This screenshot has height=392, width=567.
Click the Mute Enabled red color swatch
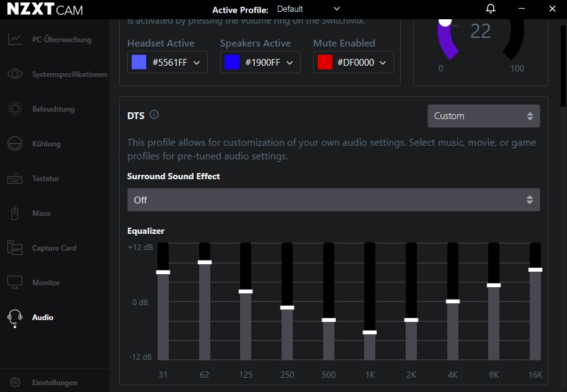(325, 62)
